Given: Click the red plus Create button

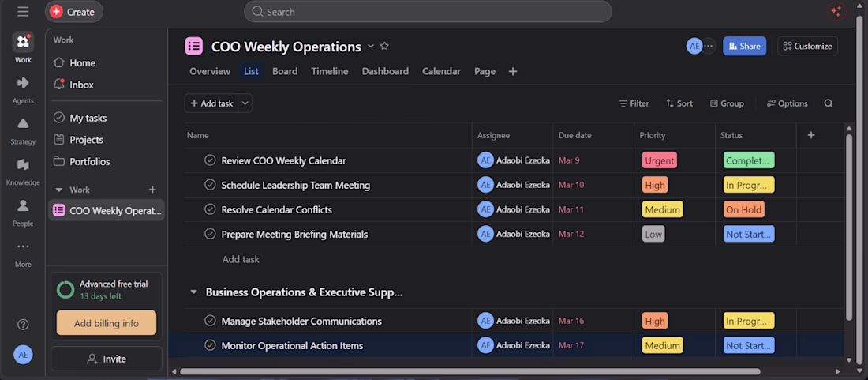Looking at the screenshot, I should [x=73, y=12].
